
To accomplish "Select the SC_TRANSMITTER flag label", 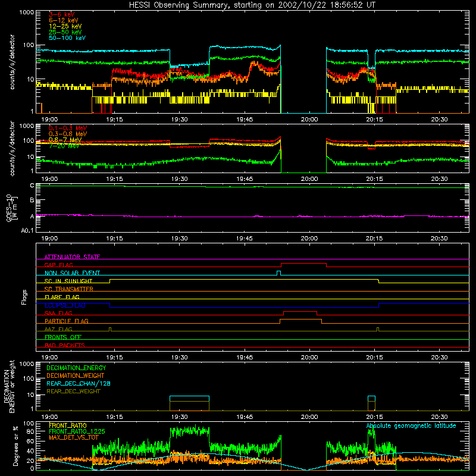I will click(x=68, y=289).
